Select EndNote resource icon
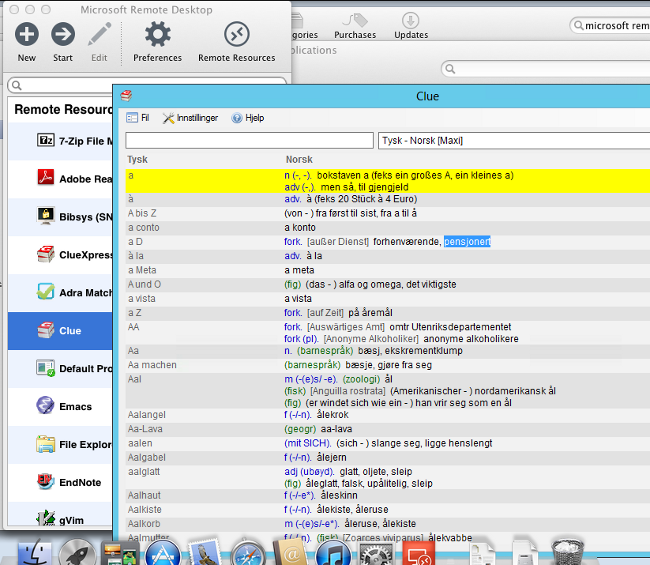650x565 pixels. [46, 482]
